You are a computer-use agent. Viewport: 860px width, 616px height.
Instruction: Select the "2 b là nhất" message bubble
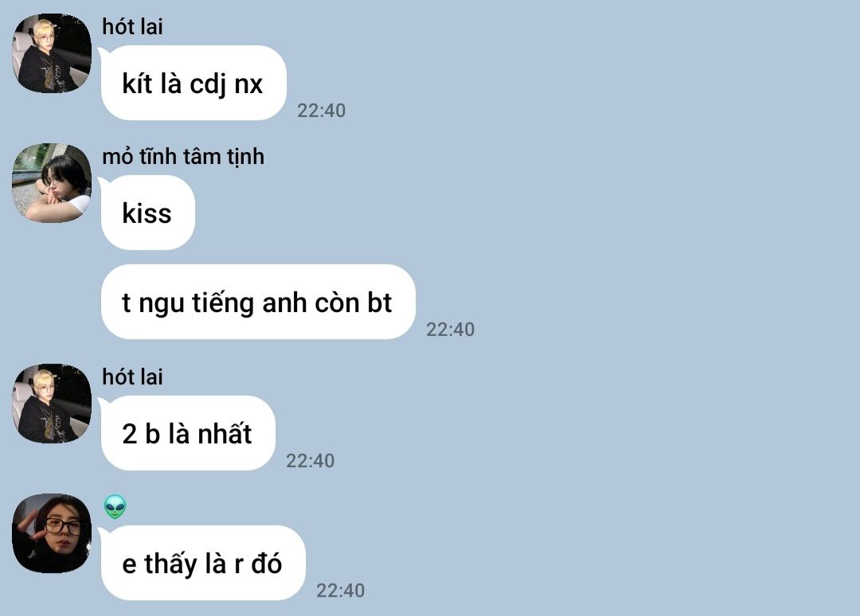[188, 433]
